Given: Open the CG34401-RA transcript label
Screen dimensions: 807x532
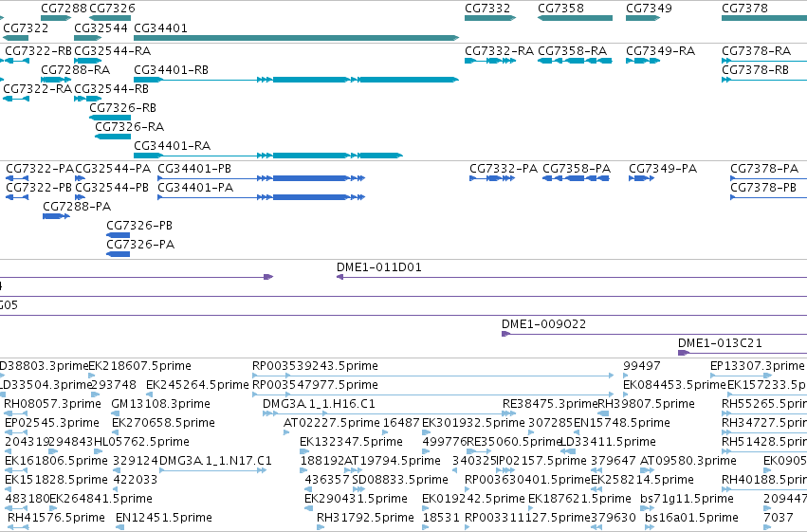Looking at the screenshot, I should point(172,146).
